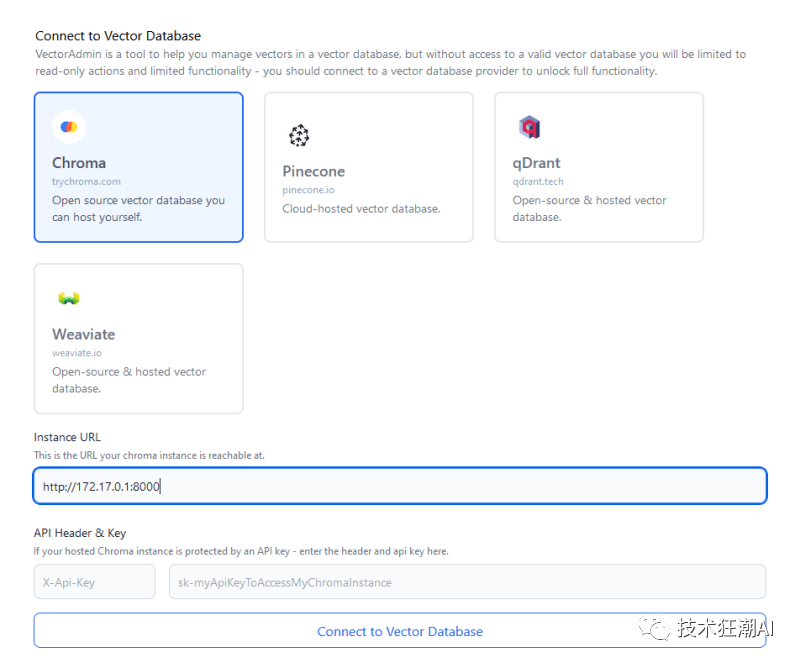Click the trychroma.com link text
The width and height of the screenshot is (800, 663).
click(86, 182)
